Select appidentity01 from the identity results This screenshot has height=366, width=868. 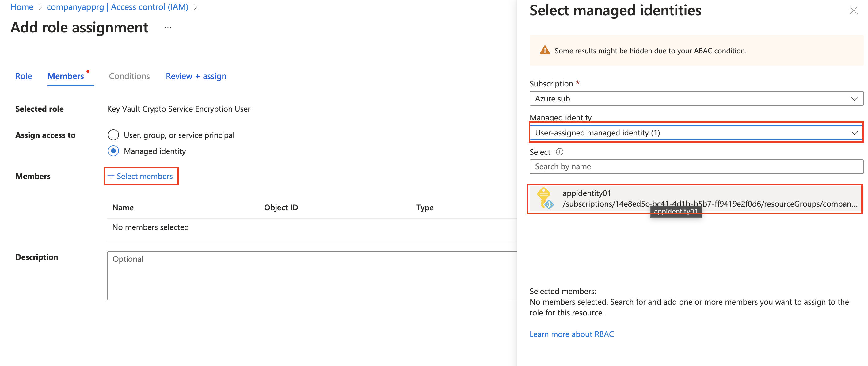pyautogui.click(x=695, y=199)
